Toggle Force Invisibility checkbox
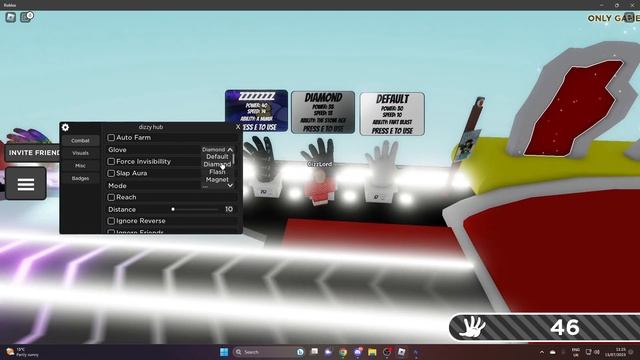Screen dimensions: 640x360 pyautogui.click(x=111, y=162)
